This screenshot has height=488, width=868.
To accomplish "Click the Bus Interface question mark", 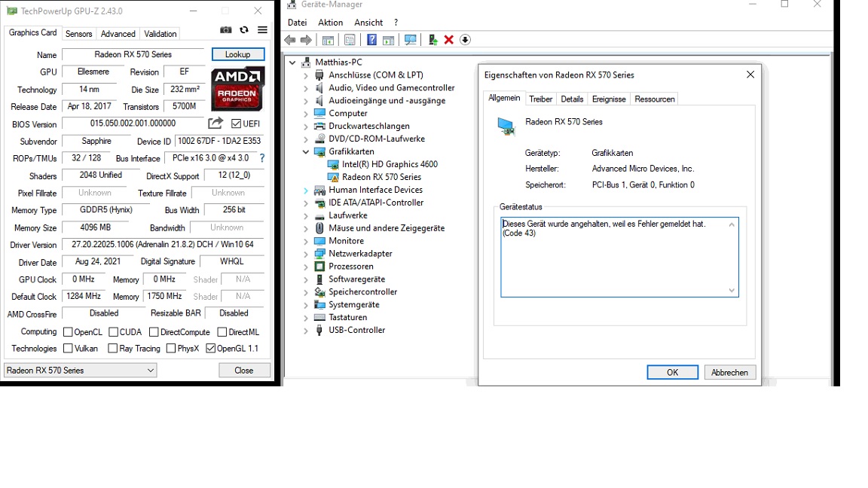I will [x=262, y=157].
